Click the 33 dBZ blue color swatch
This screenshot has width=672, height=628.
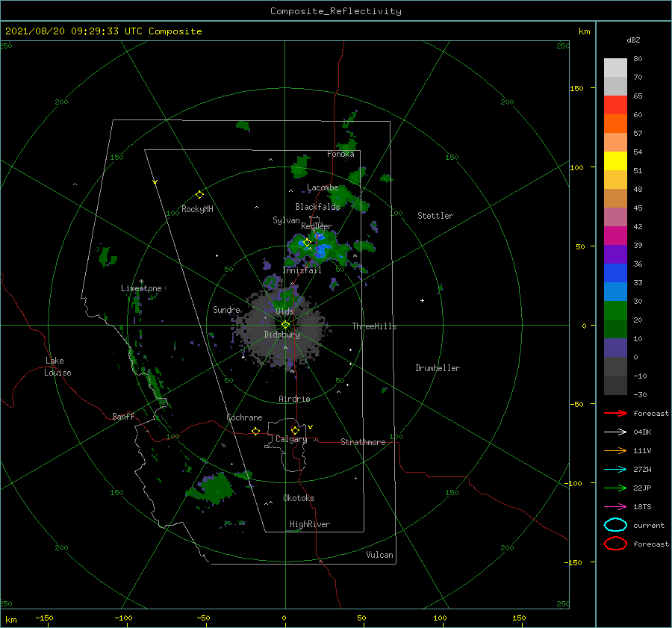pos(615,273)
